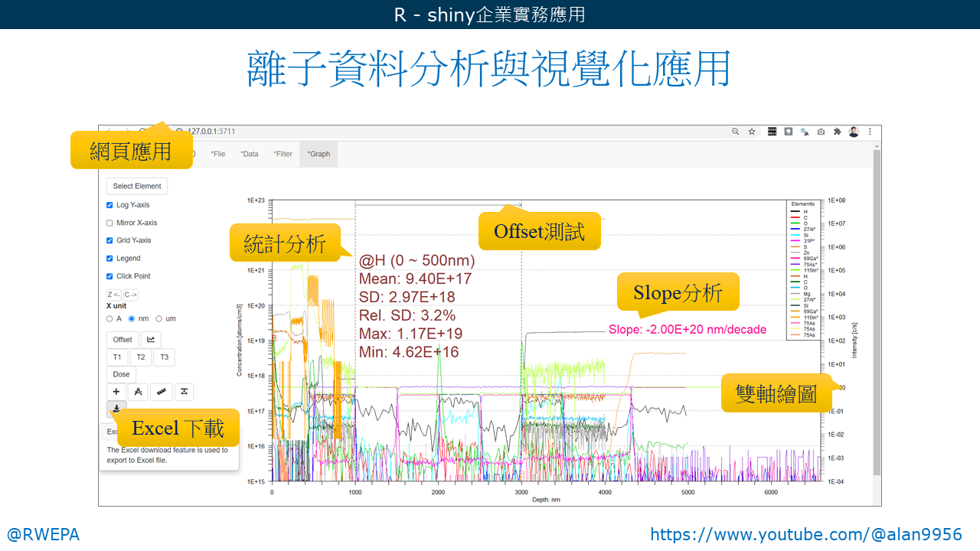Open the *Data tab
This screenshot has height=551, width=980.
pos(250,154)
